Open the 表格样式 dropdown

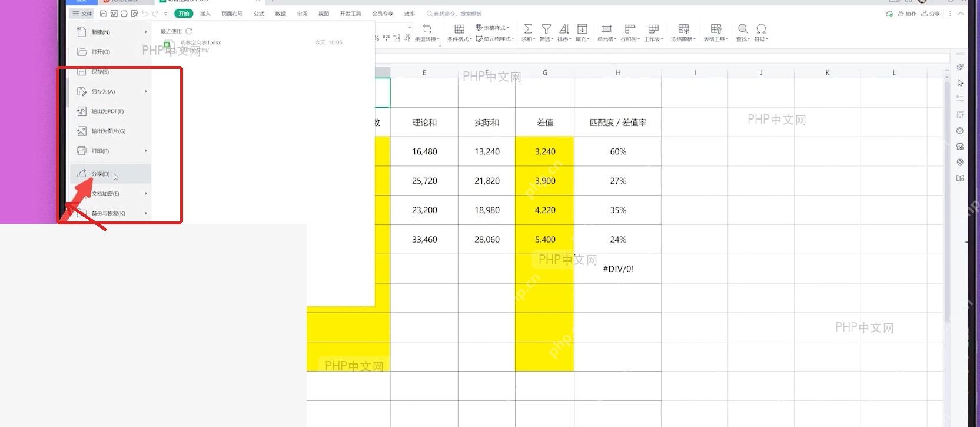point(493,28)
